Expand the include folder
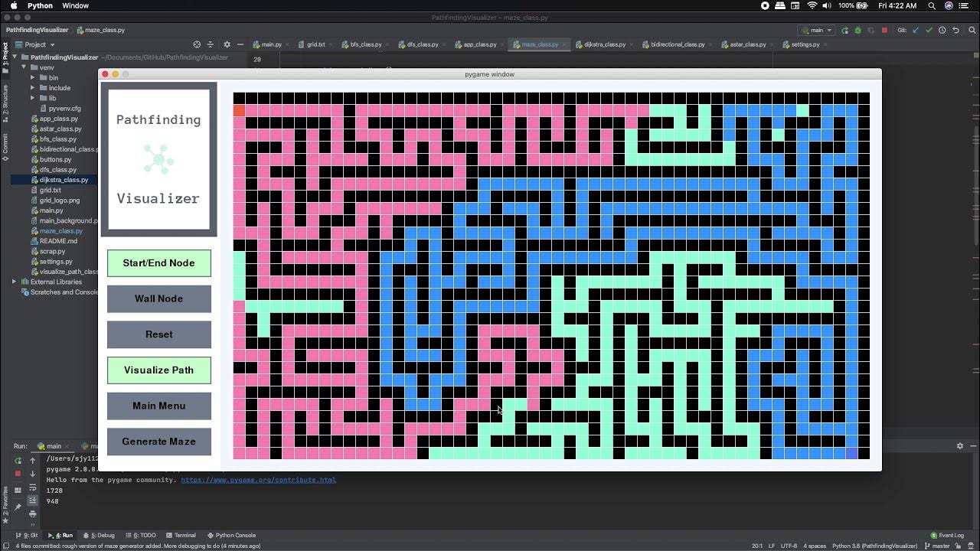This screenshot has width=980, height=551. [33, 88]
